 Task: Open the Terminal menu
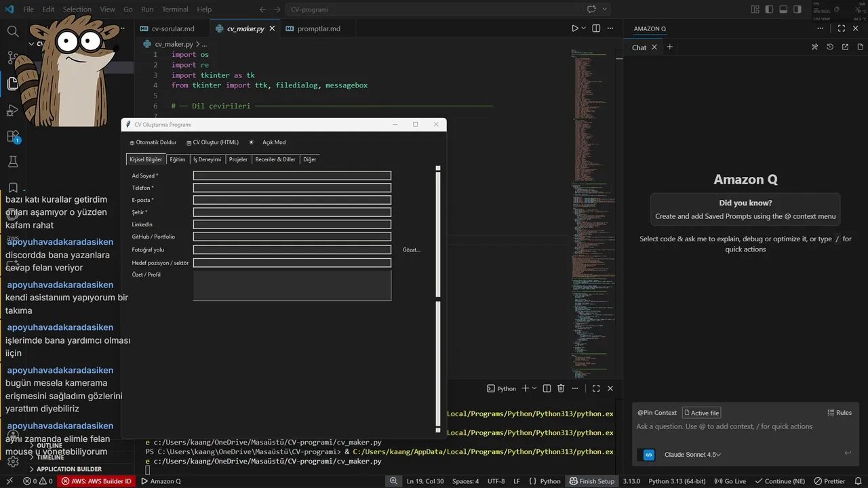pyautogui.click(x=175, y=9)
